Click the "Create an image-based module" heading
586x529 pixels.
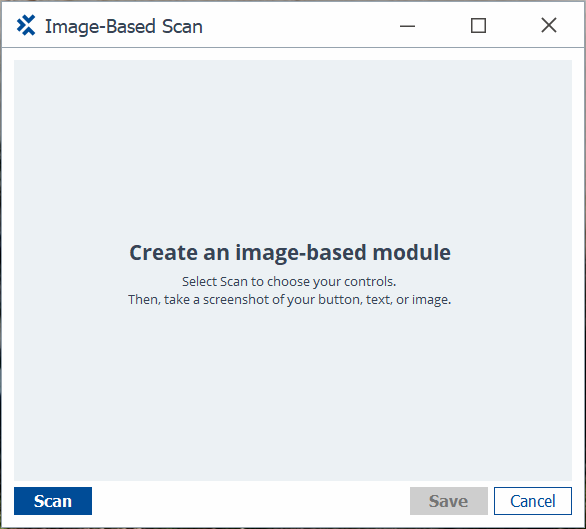click(290, 252)
